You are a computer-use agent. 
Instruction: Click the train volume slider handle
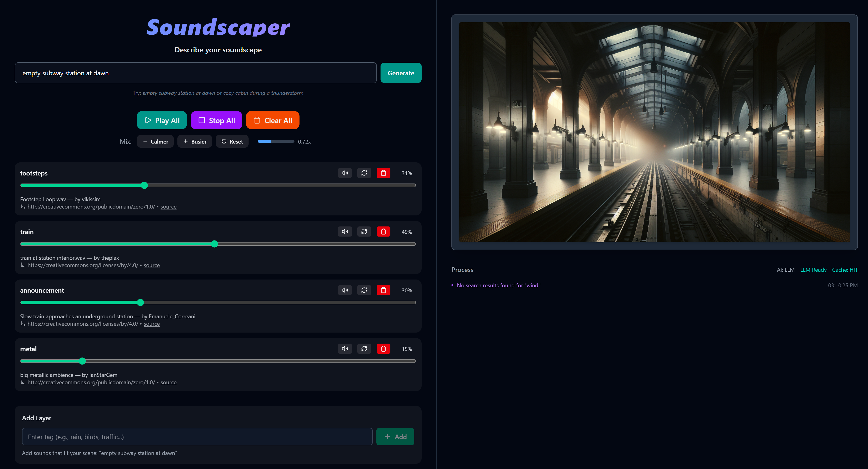click(214, 244)
